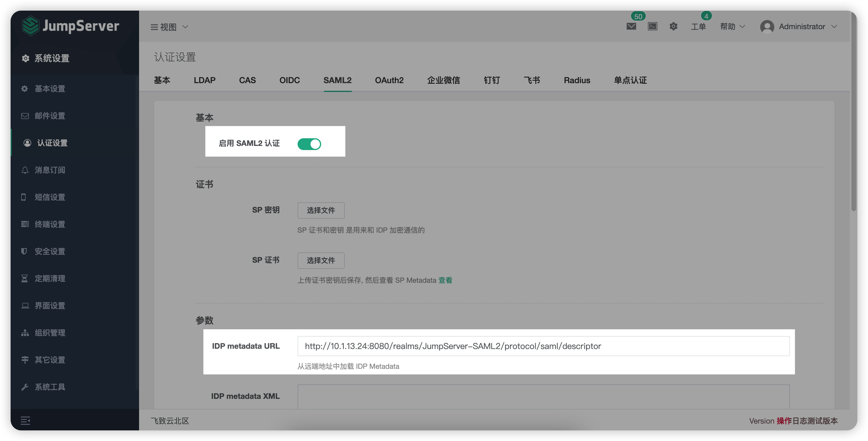This screenshot has height=441, width=868.
Task: Switch to the LDAP tab
Action: click(204, 80)
